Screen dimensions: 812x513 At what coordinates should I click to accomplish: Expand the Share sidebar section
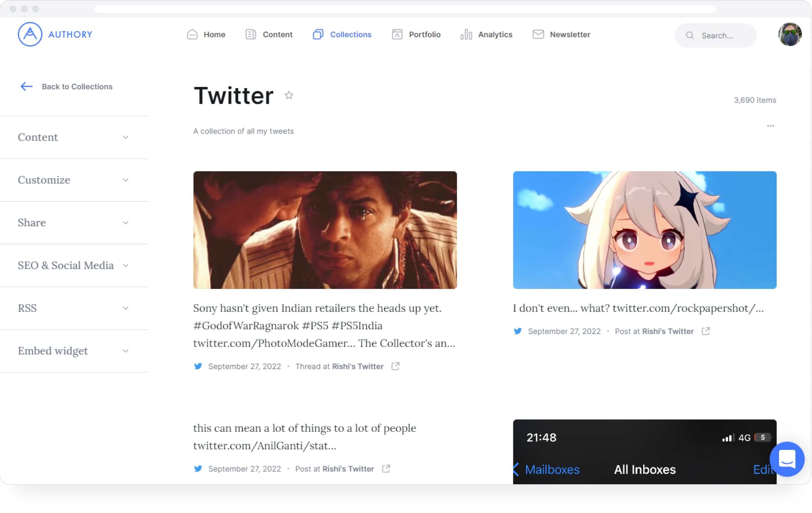pyautogui.click(x=74, y=223)
